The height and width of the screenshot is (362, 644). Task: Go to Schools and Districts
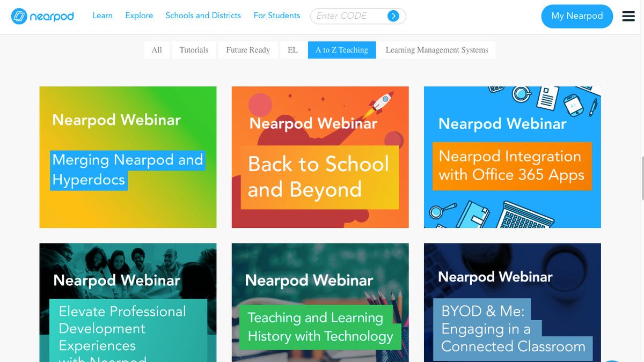tap(203, 16)
